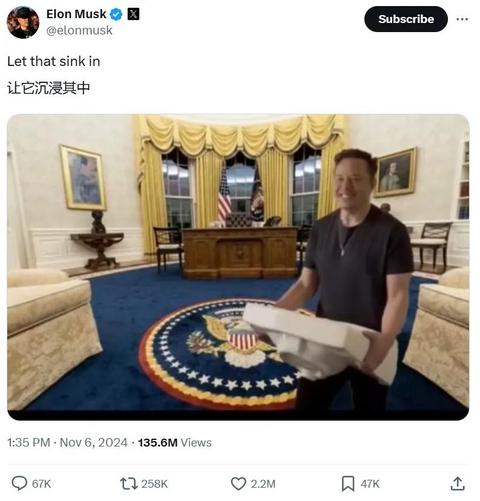Click the 67K replies count
This screenshot has height=501, width=480.
click(41, 484)
